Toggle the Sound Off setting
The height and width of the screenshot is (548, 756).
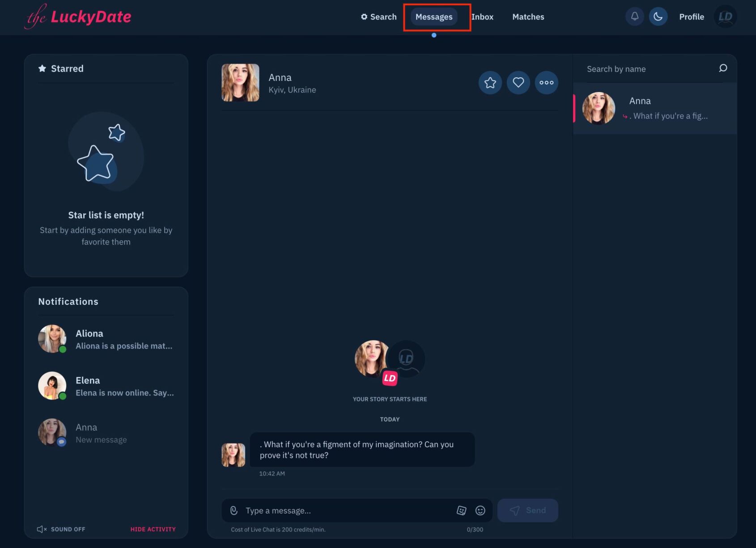pyautogui.click(x=61, y=529)
